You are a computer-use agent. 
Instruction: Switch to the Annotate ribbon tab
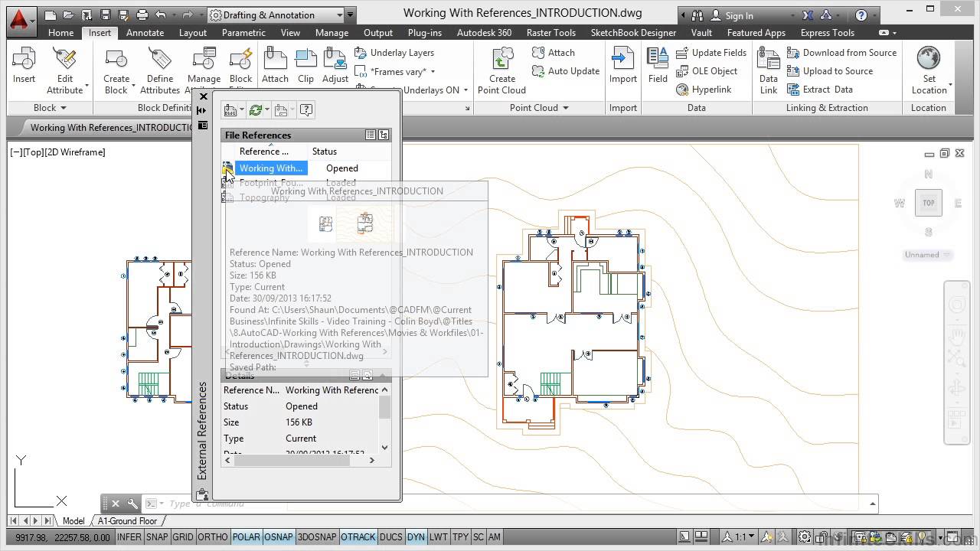(145, 33)
